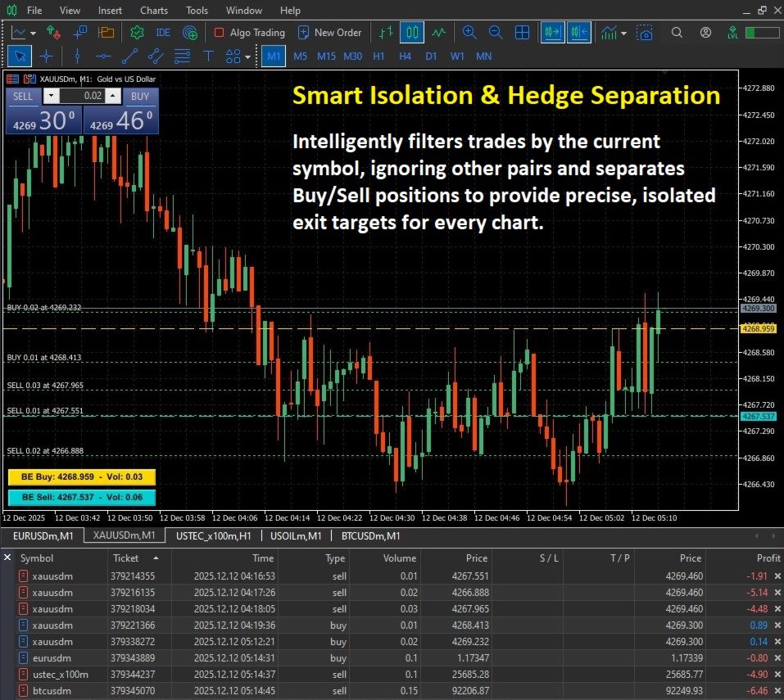Image resolution: width=784 pixels, height=700 pixels.
Task: Launch the IDE MetaEditor
Action: 163,33
